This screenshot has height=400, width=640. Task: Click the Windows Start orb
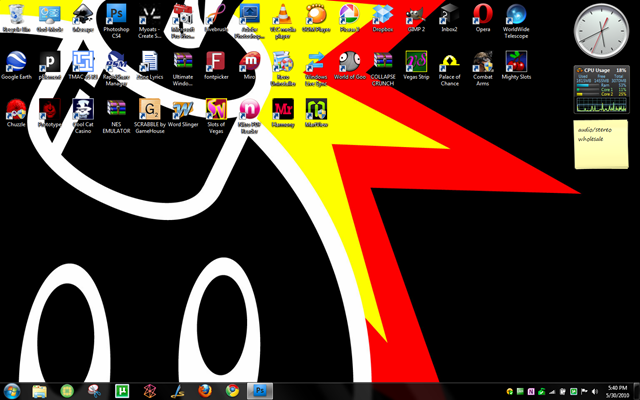(x=11, y=391)
